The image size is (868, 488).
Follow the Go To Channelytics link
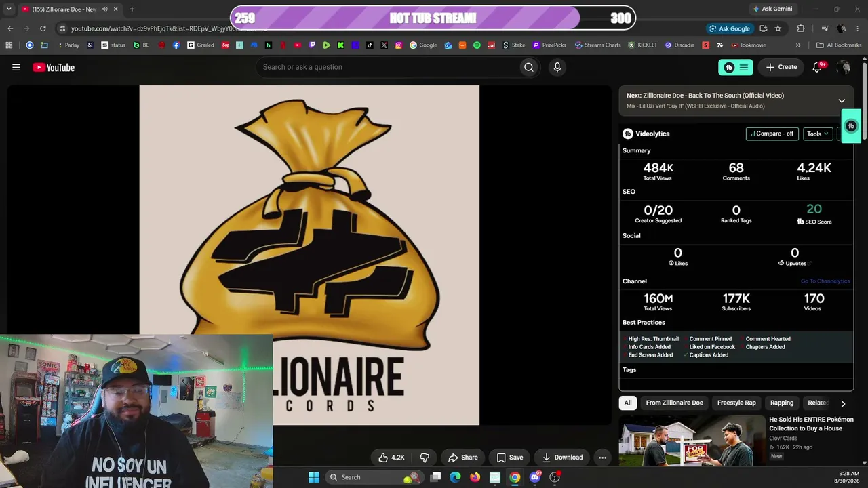[825, 281]
